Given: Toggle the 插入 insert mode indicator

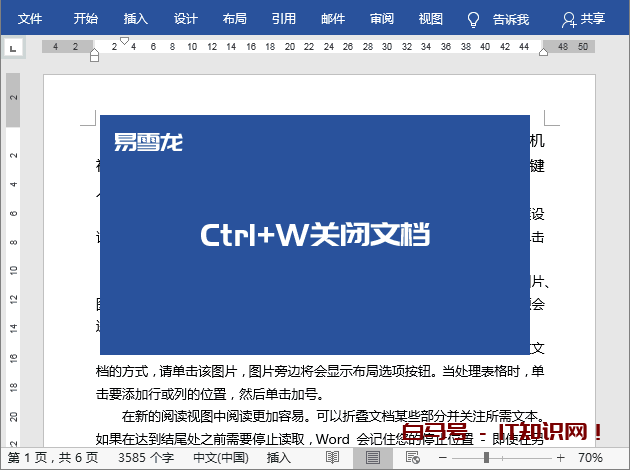Looking at the screenshot, I should tap(279, 457).
